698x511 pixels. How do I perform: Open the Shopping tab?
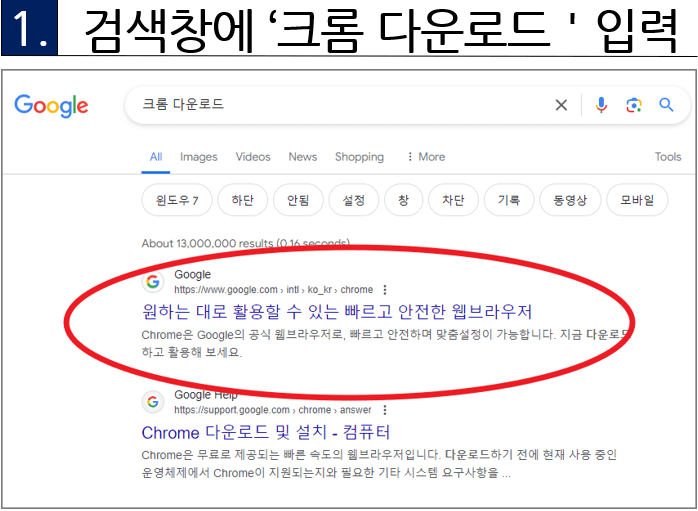coord(359,157)
